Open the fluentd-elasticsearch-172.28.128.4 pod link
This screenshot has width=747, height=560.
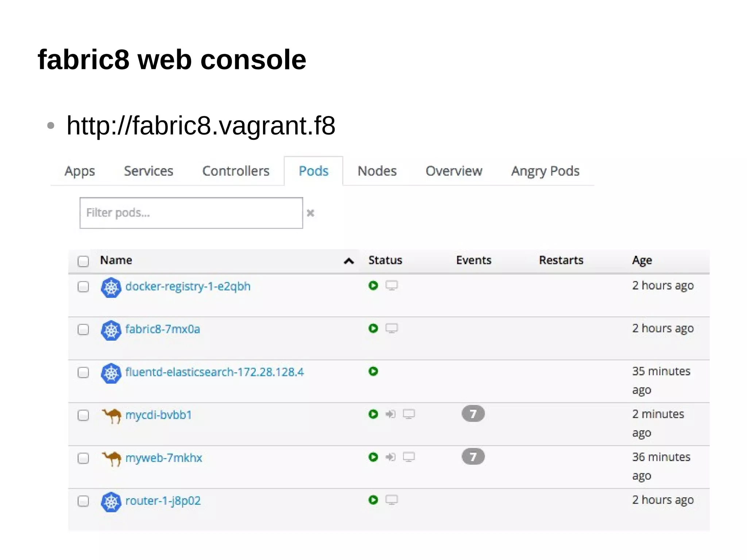[214, 372]
